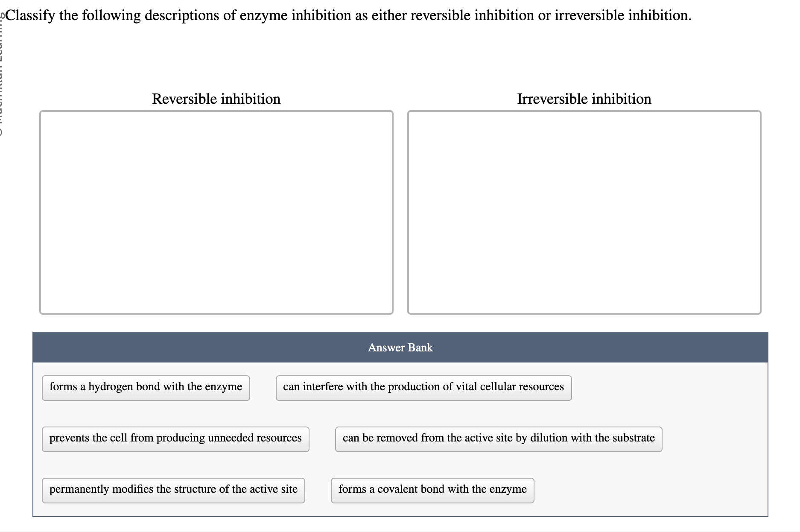
Task: Click the "Irreversible inhibition" column label
Action: [x=584, y=99]
